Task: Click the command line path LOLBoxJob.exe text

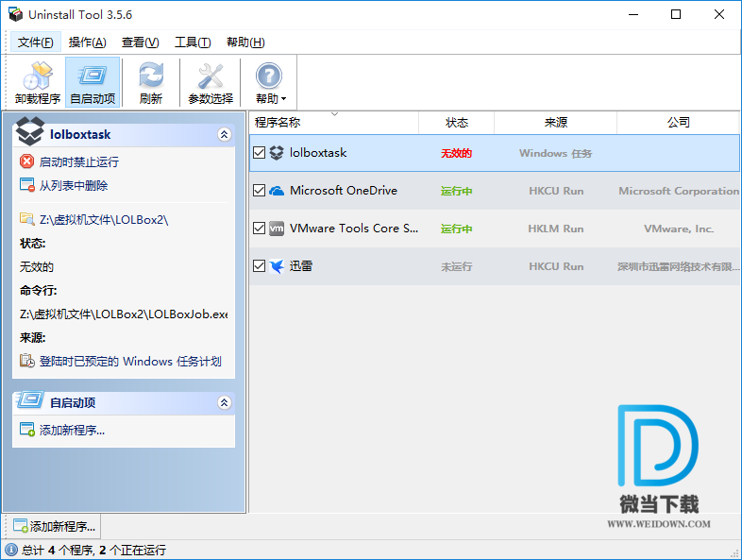Action: [124, 314]
